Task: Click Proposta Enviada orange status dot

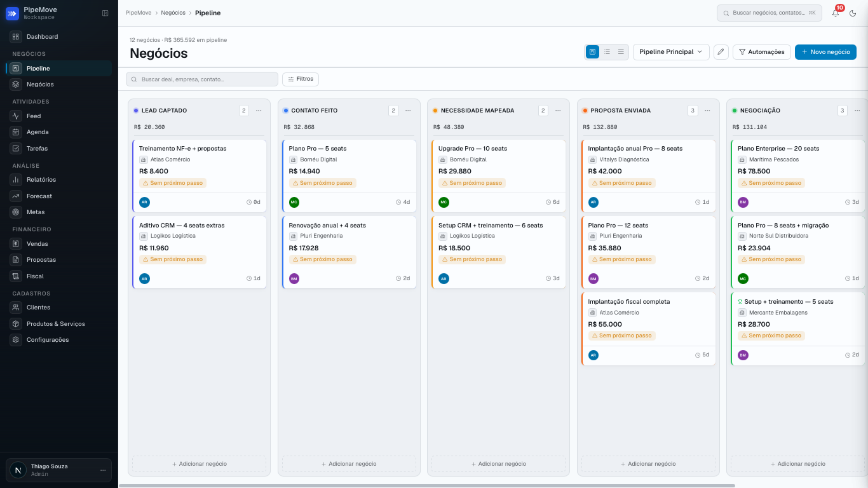Action: tap(585, 111)
